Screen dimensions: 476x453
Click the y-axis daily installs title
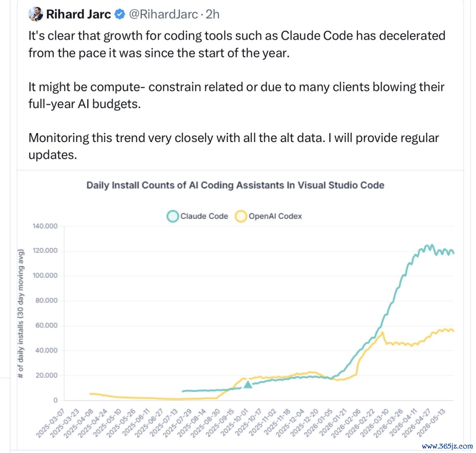[x=21, y=314]
